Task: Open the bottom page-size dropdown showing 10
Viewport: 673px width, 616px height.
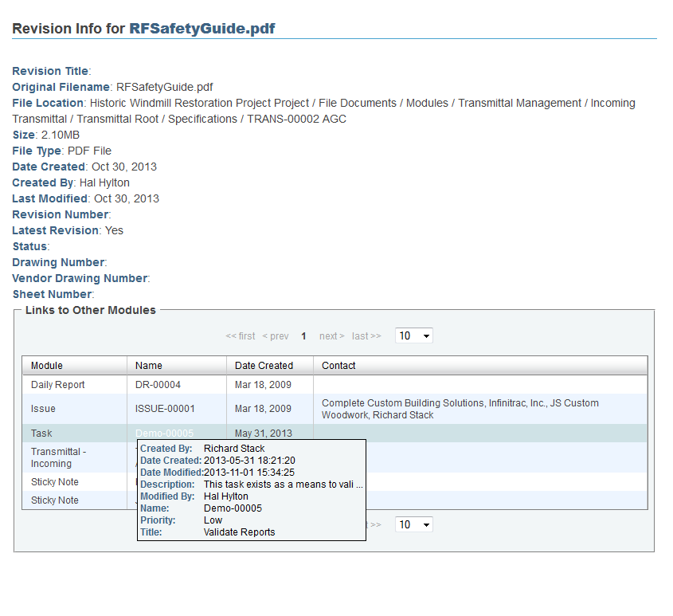Action: tap(414, 524)
